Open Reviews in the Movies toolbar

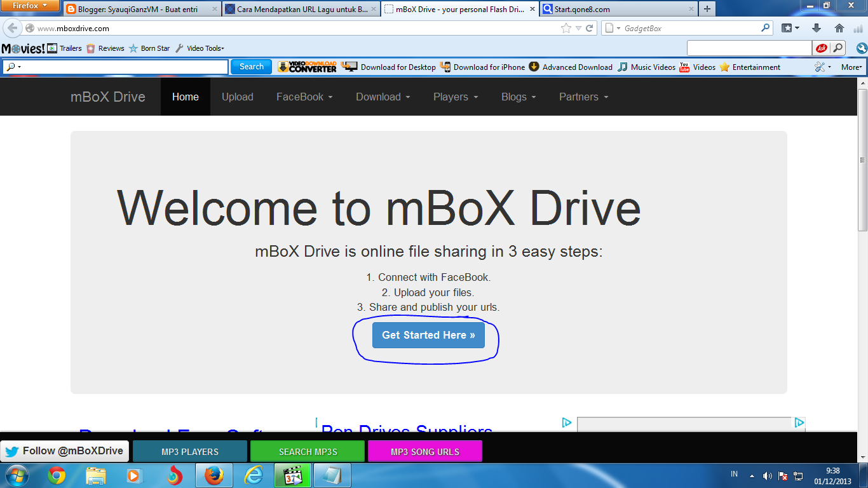click(105, 48)
